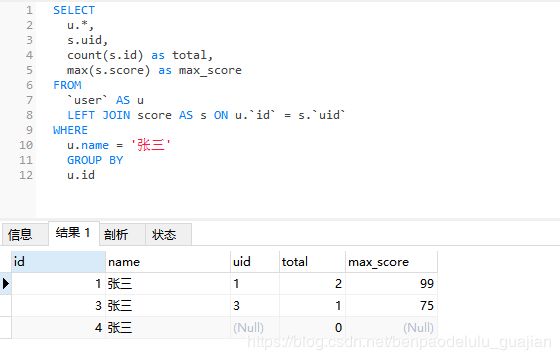Viewport: 560px width, 360px height.
Task: Click max(s.score) in the query
Action: point(109,70)
